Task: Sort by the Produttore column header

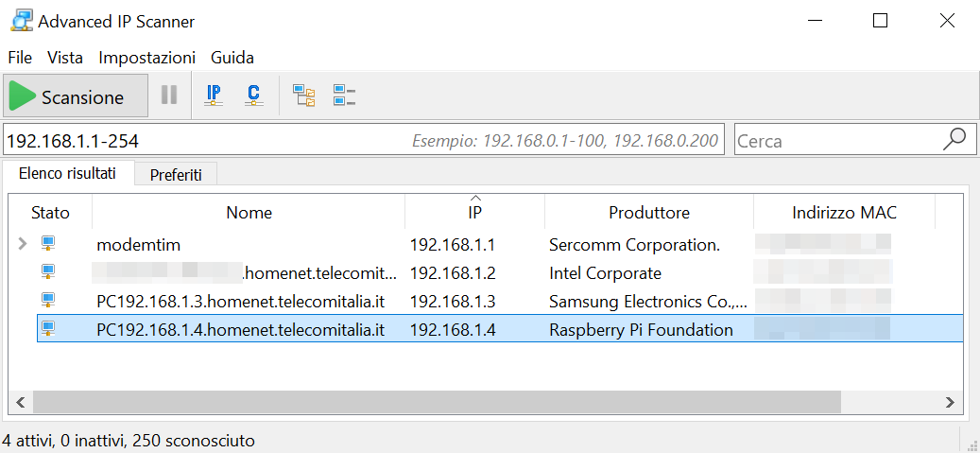Action: pyautogui.click(x=648, y=213)
